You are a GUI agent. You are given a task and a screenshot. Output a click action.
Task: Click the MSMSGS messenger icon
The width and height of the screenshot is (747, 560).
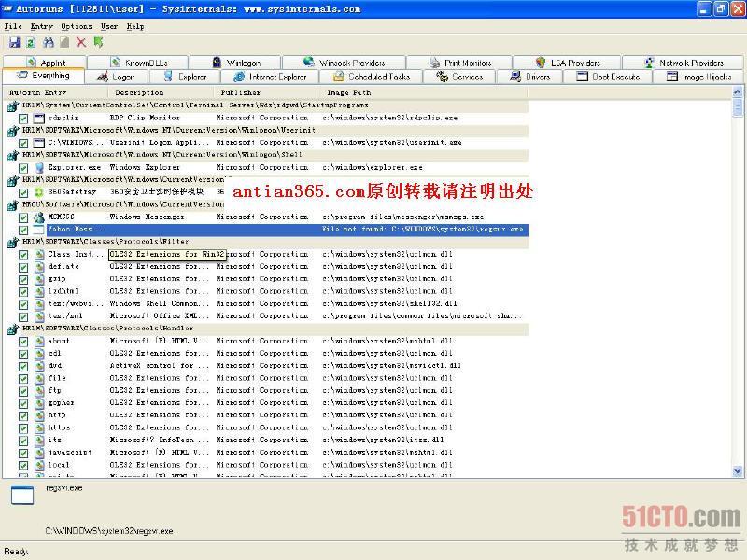pyautogui.click(x=39, y=217)
